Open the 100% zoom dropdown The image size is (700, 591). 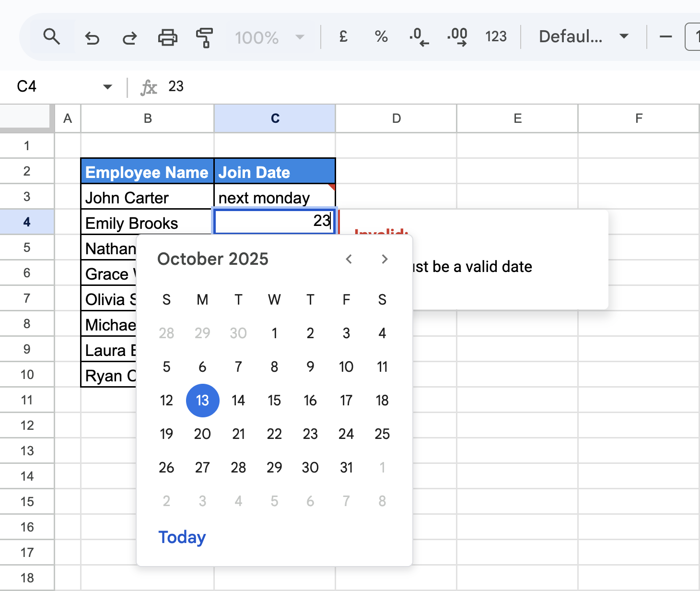[269, 37]
